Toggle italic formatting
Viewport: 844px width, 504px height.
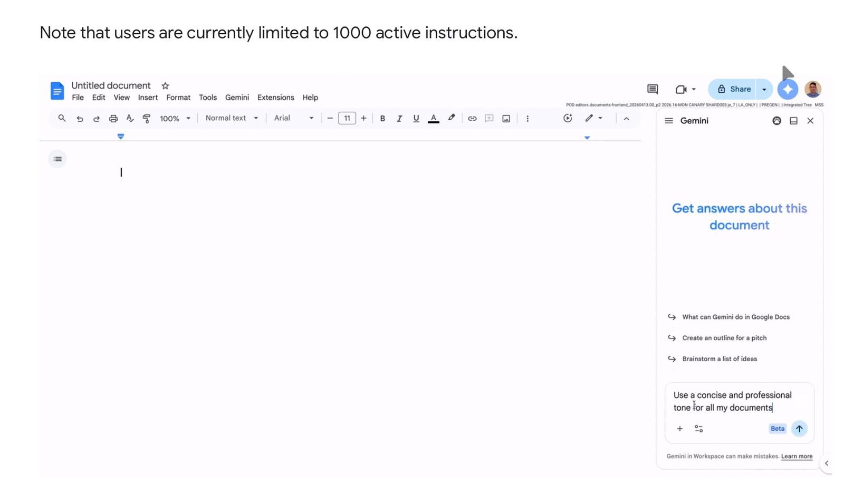point(399,119)
